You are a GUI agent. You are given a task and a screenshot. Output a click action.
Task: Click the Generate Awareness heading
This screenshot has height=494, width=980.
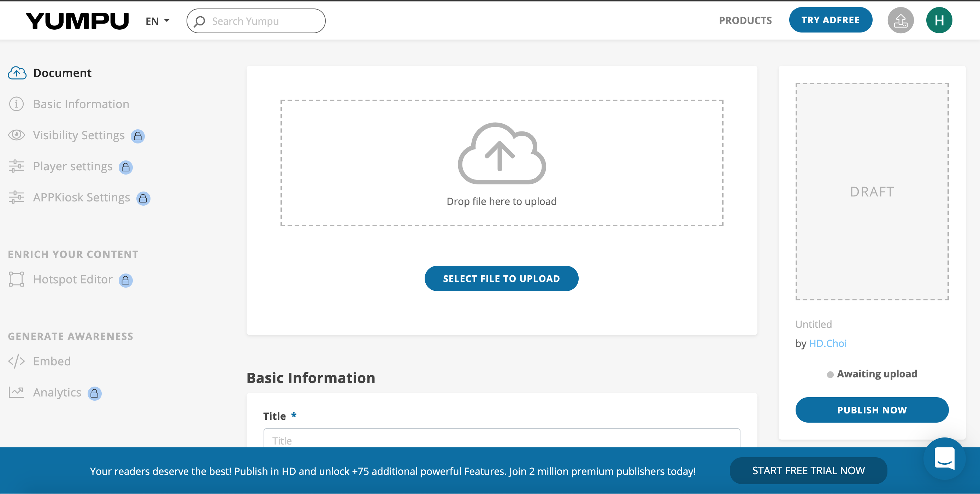[x=70, y=336]
